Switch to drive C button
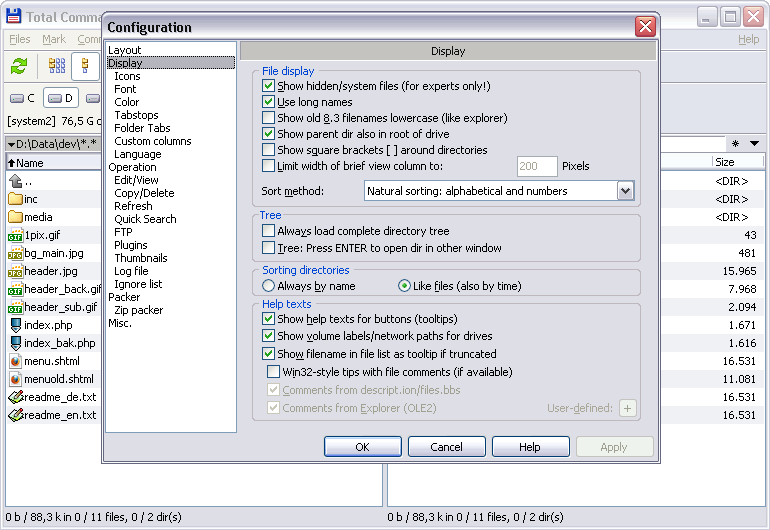 pyautogui.click(x=23, y=98)
